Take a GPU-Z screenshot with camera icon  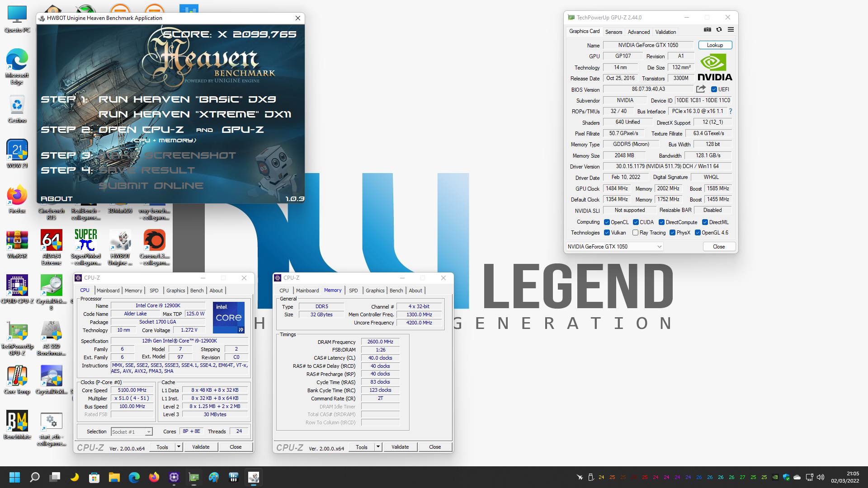point(708,29)
